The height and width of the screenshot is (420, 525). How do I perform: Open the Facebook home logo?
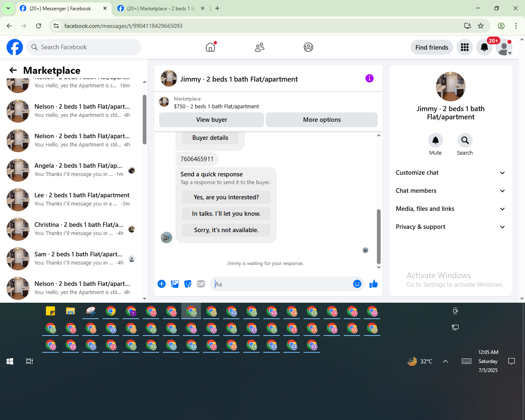15,47
